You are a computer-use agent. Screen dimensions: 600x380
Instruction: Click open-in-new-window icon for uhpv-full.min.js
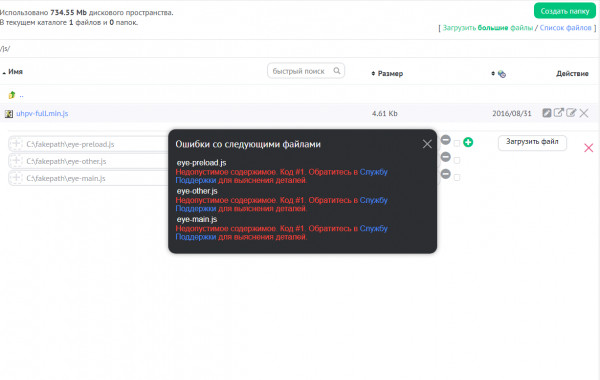click(x=559, y=113)
